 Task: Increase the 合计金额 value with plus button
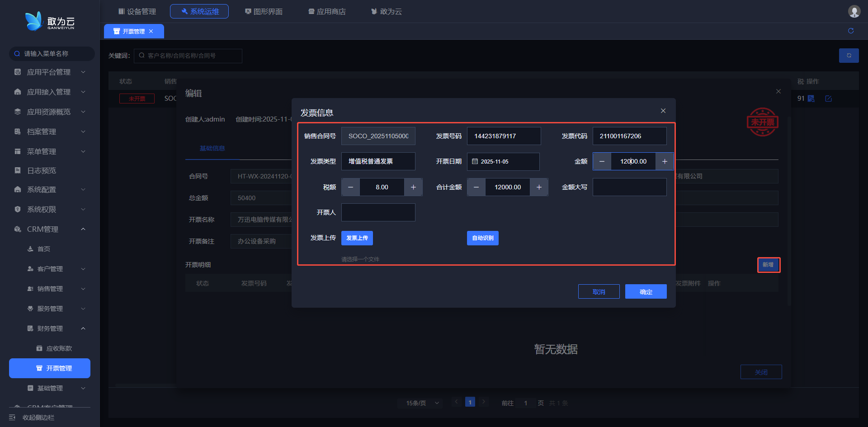click(539, 187)
